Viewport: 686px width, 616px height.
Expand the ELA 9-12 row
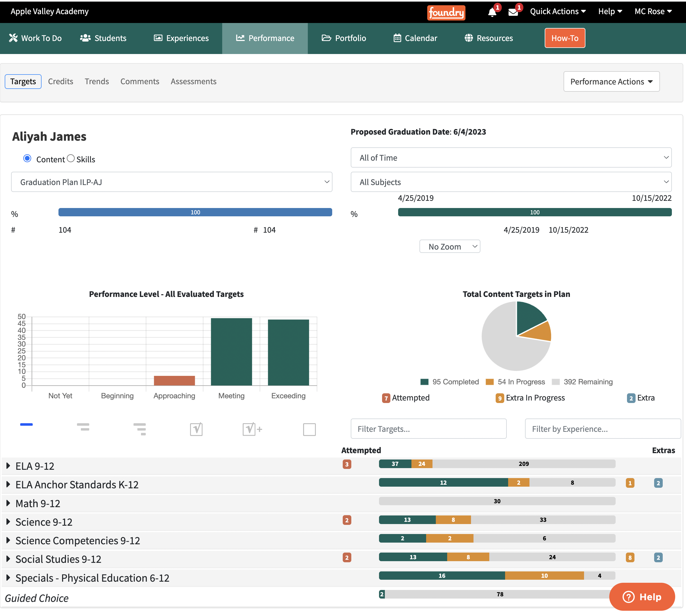pos(8,466)
